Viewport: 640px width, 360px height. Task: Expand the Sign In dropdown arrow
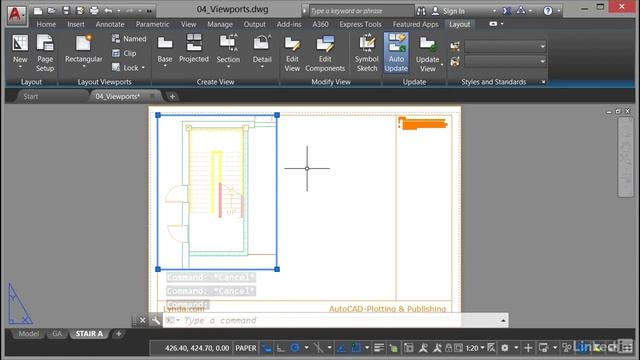(494, 11)
